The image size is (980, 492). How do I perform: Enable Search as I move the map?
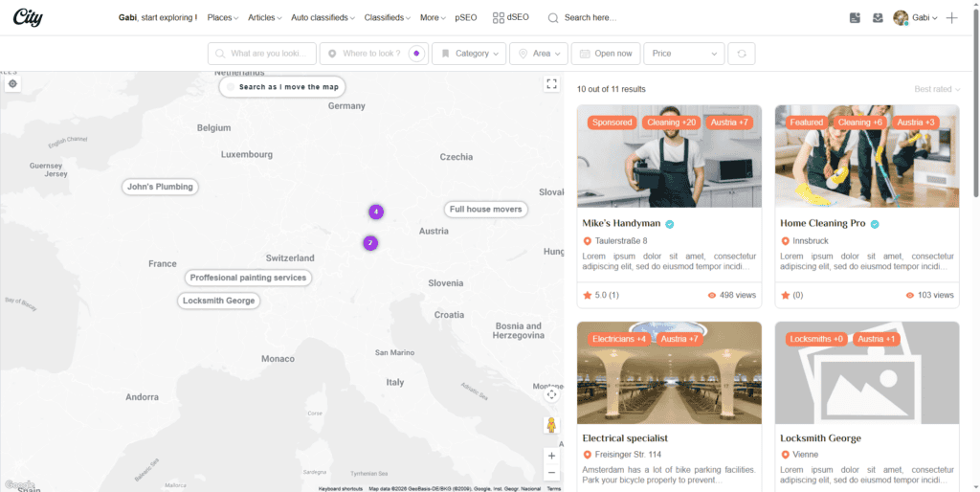coord(281,87)
